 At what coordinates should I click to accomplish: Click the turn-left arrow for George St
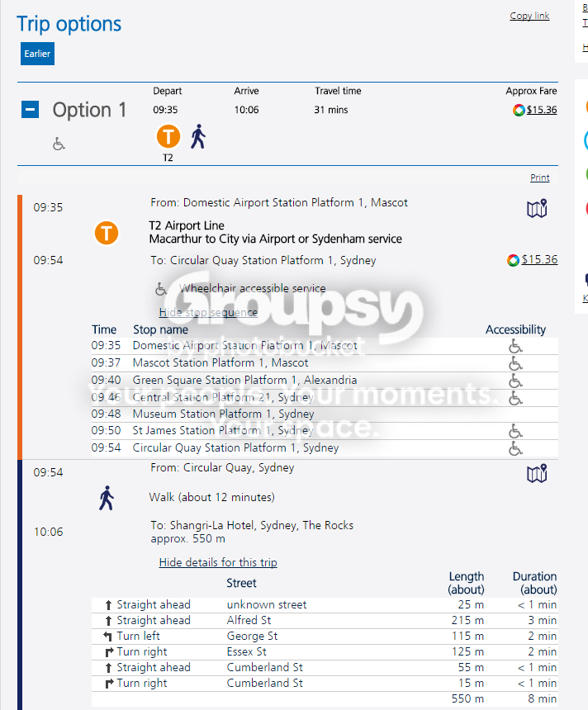(x=108, y=637)
